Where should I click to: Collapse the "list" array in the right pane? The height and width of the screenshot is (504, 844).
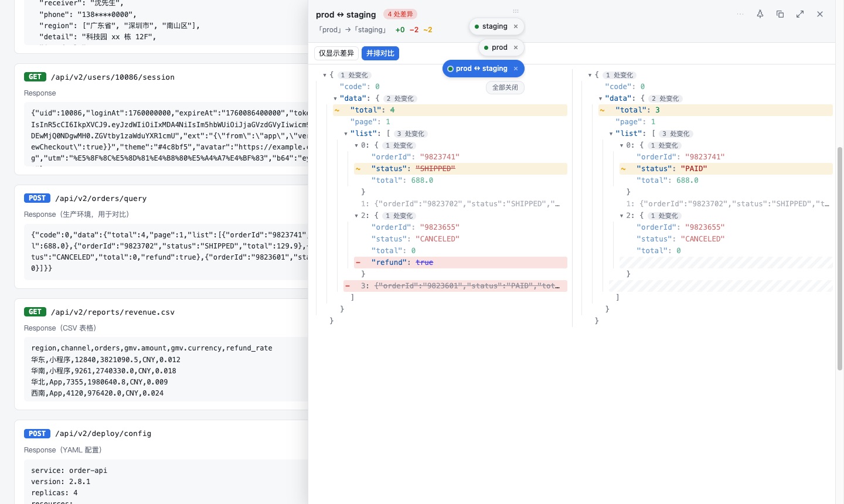click(611, 134)
